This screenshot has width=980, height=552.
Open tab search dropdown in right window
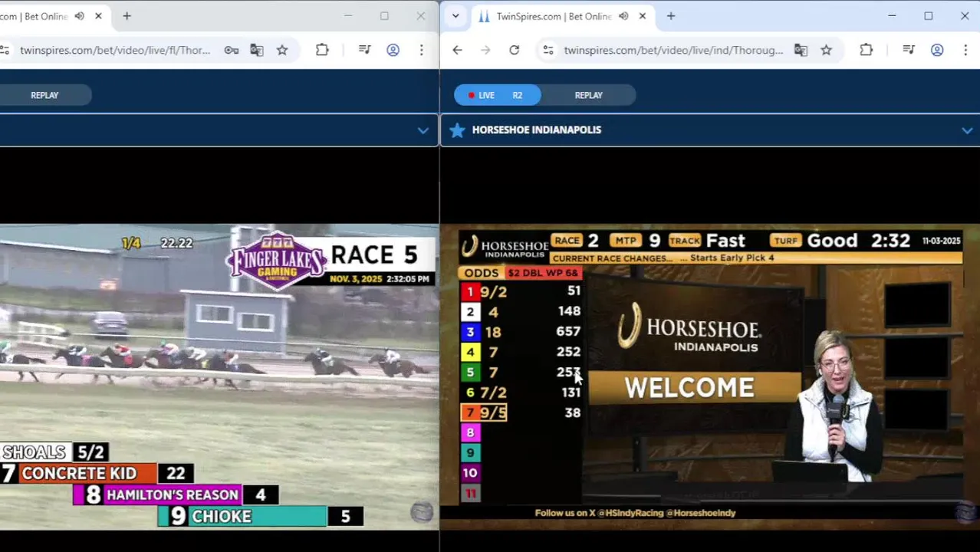click(x=455, y=16)
